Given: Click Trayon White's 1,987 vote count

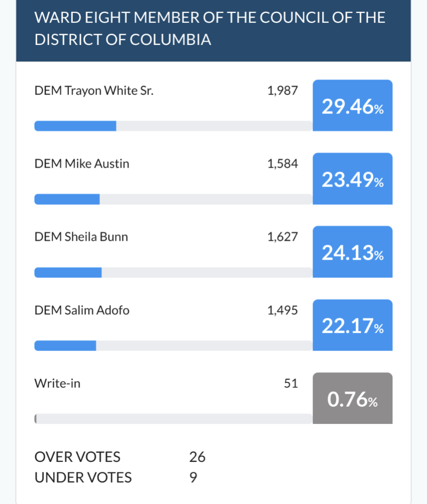Looking at the screenshot, I should point(283,91).
